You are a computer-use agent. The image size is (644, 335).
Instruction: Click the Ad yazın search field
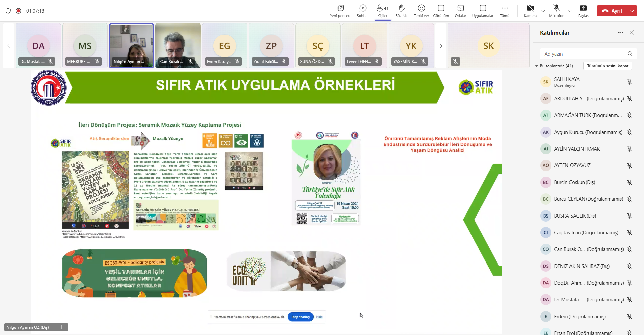coord(584,54)
